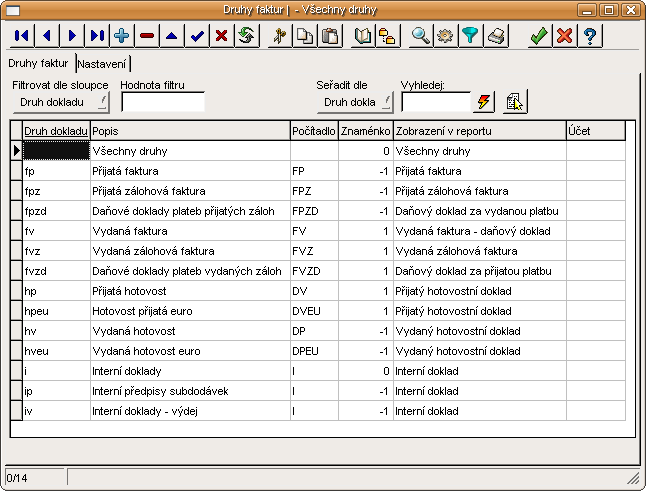Go to the first record

pos(21,35)
